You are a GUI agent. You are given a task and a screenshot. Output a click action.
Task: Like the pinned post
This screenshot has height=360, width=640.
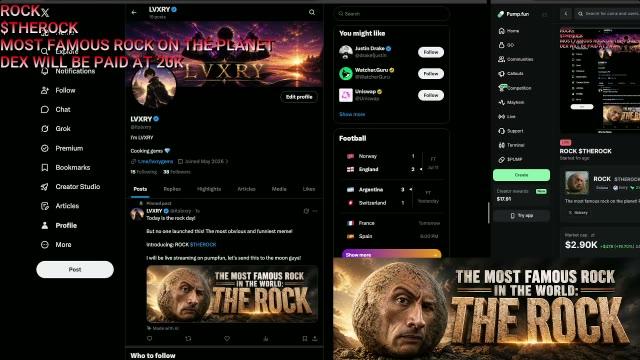click(227, 339)
